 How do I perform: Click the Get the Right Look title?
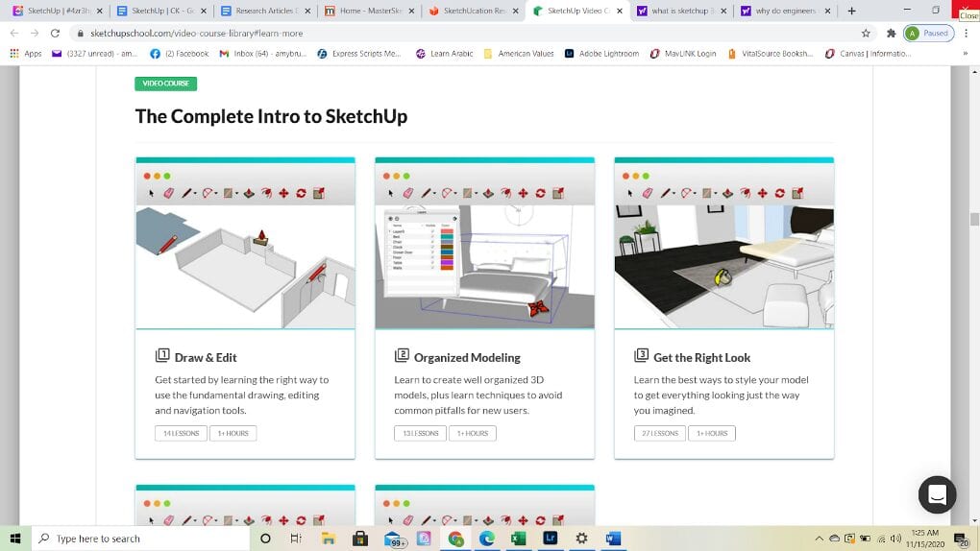702,357
